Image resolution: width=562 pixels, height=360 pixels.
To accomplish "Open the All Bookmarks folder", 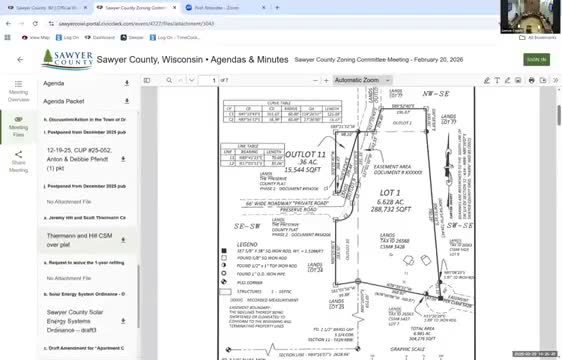I will (x=538, y=37).
